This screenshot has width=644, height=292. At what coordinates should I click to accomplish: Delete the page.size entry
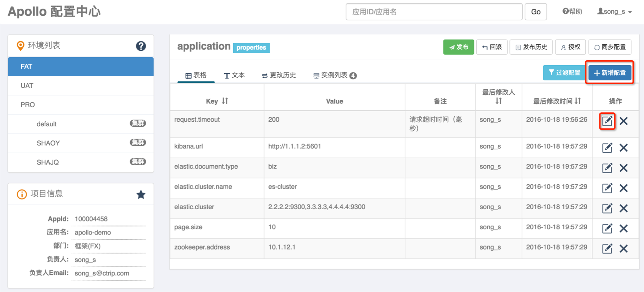[623, 228]
